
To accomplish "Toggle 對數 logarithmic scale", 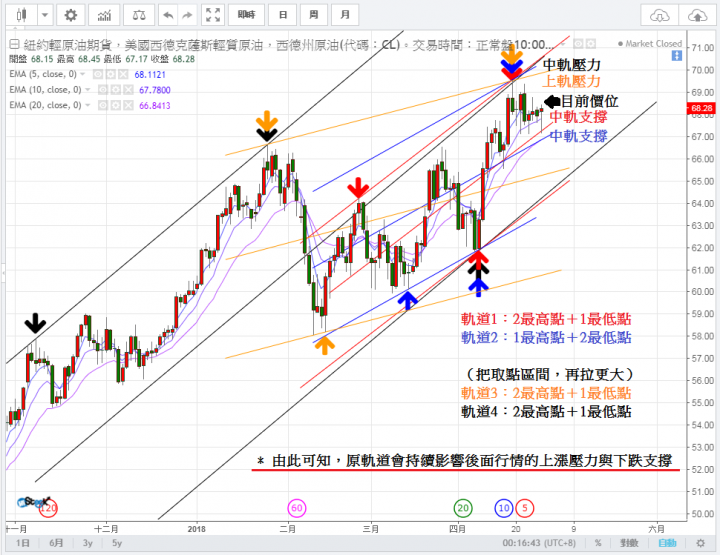I will tap(629, 543).
